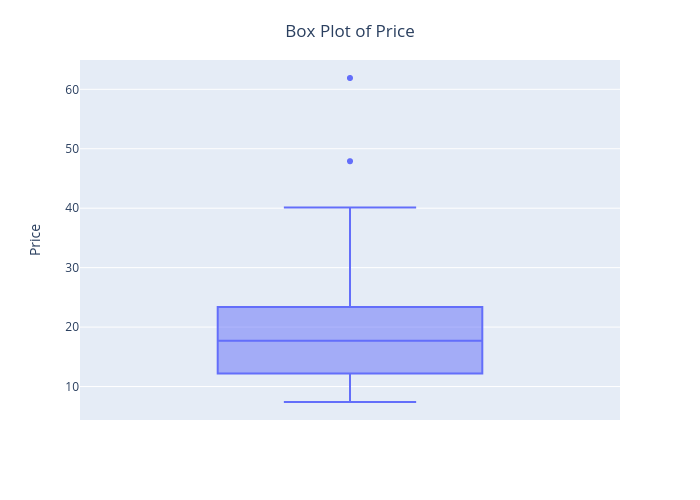Select the upper whisker vertical line
Image resolution: width=700 pixels, height=500 pixels.
(x=350, y=257)
